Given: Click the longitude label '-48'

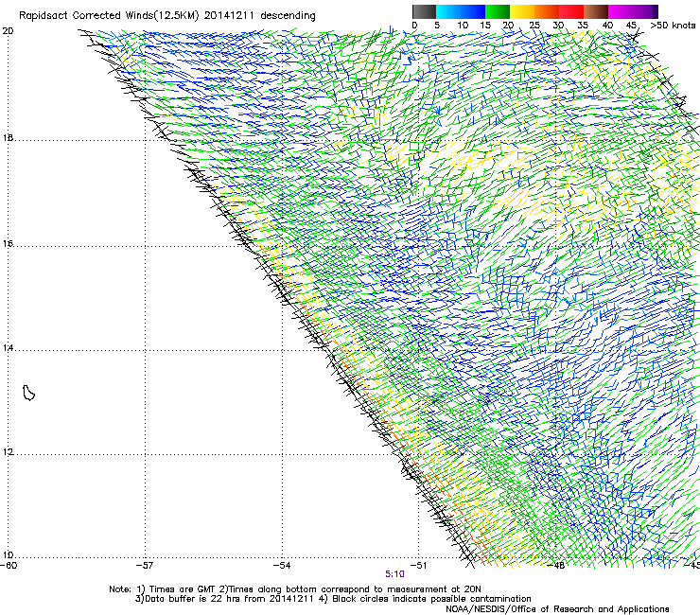Looking at the screenshot, I should [x=556, y=566].
